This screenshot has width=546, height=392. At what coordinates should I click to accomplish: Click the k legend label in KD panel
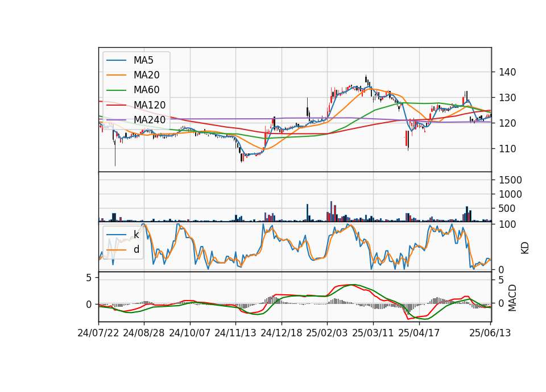[136, 235]
